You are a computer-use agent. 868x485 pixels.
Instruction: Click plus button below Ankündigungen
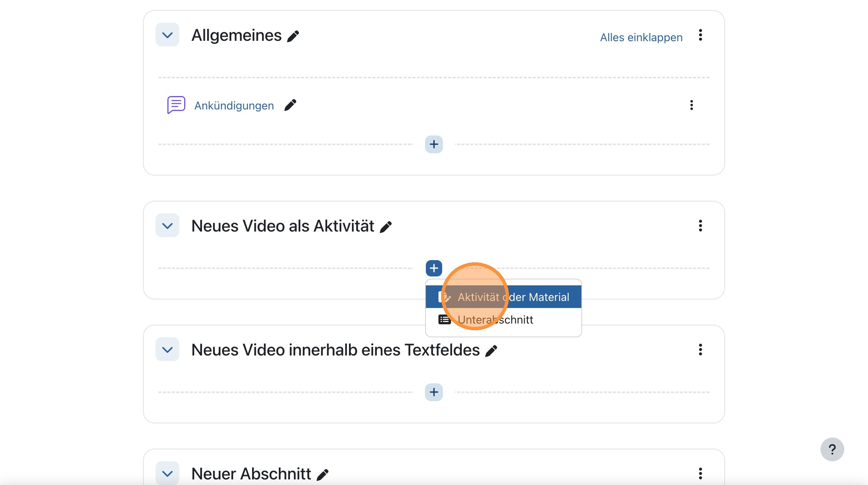[434, 144]
